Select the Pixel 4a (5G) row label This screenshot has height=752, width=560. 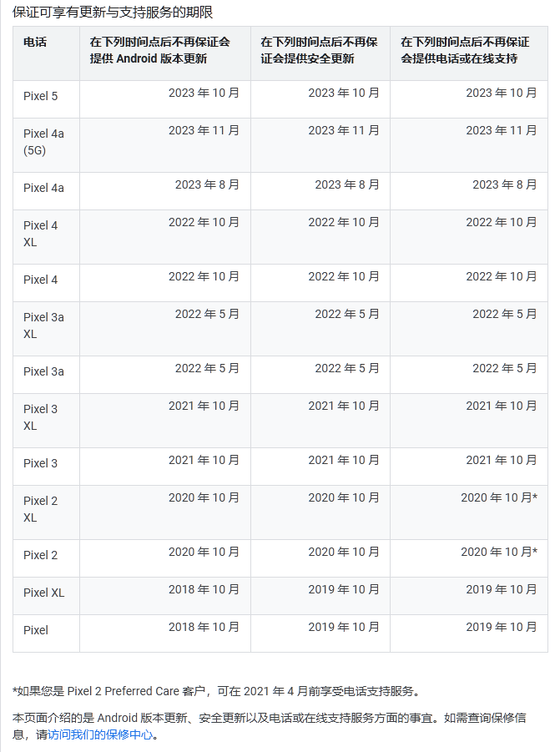tap(43, 142)
